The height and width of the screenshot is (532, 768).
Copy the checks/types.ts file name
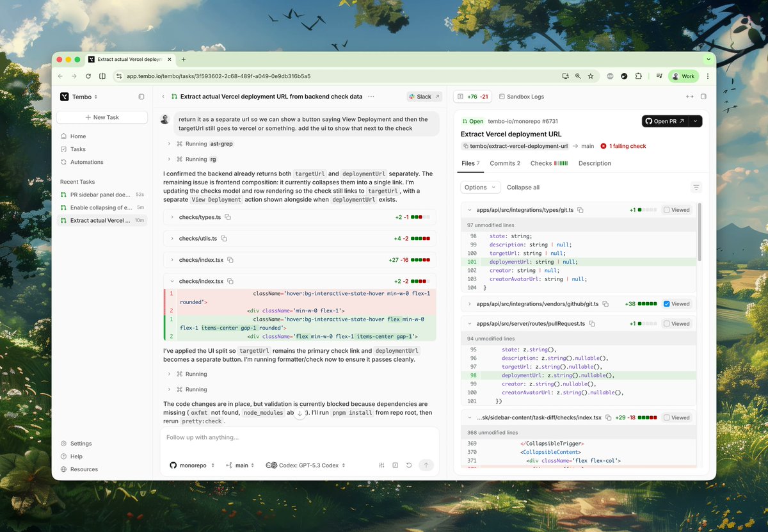click(x=228, y=218)
